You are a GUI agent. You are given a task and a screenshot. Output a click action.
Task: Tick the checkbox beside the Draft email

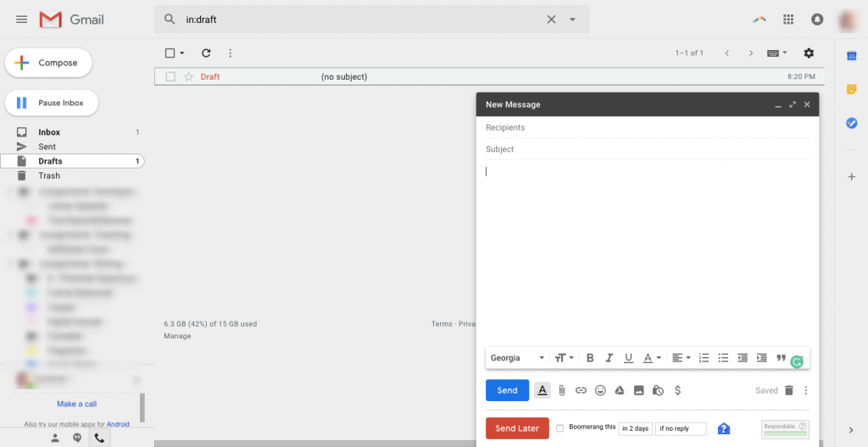point(170,76)
